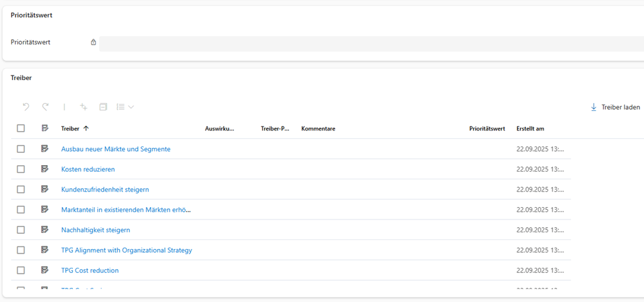Click the lock icon next to Prioritätswert
Viewport: 644px width, 302px height.
[93, 43]
